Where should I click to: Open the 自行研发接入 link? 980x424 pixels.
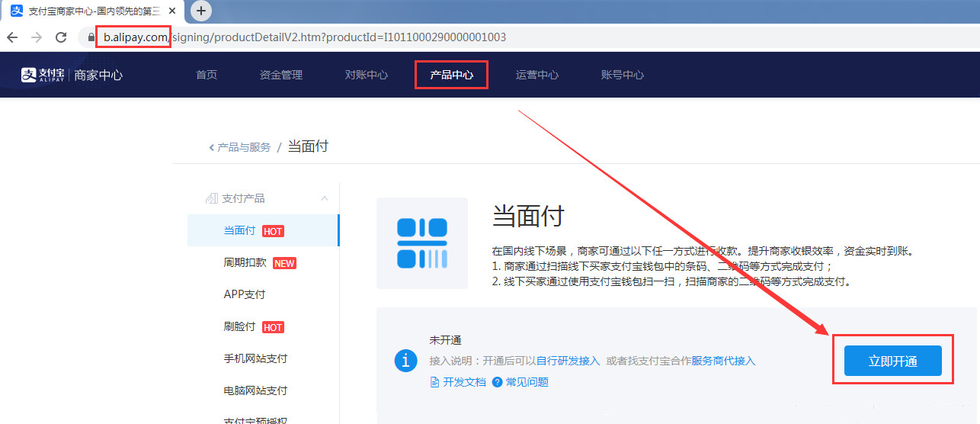click(x=568, y=361)
